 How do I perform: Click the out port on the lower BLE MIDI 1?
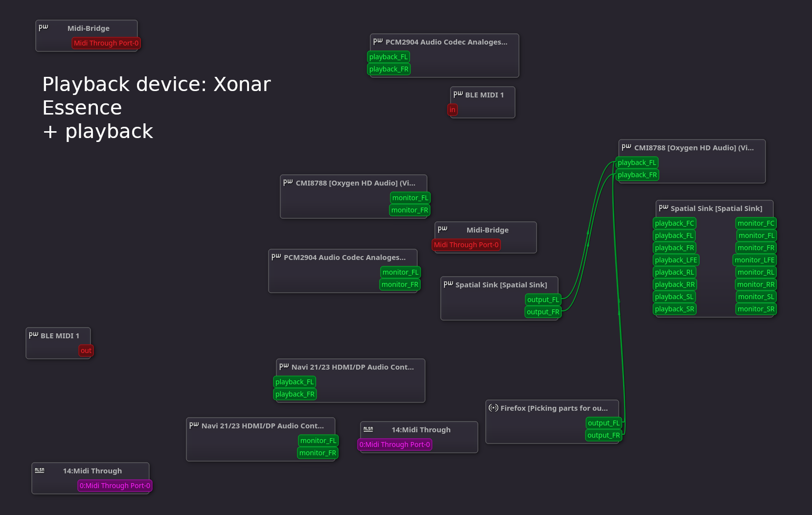click(86, 351)
